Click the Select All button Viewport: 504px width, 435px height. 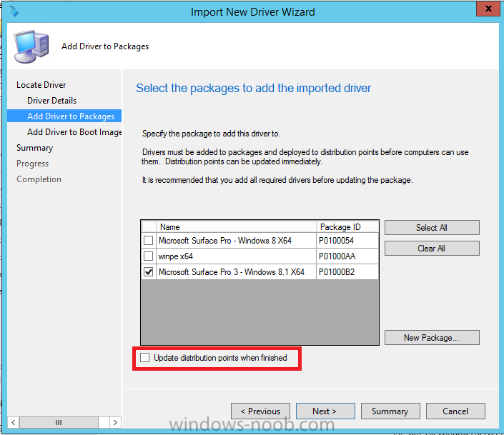tap(432, 227)
